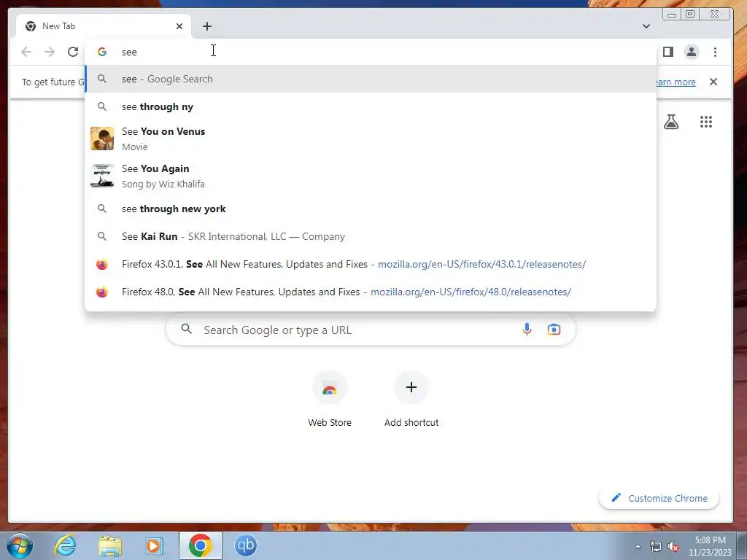Click the network tray icon

656,547
